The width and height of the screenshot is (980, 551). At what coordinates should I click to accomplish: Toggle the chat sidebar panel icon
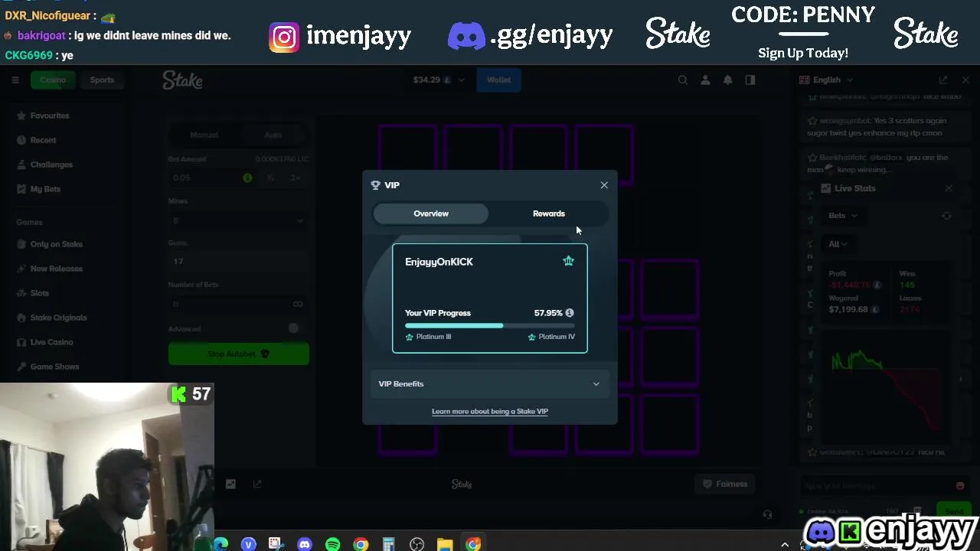click(750, 80)
